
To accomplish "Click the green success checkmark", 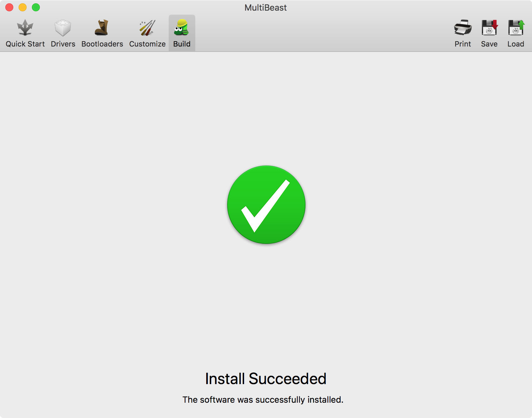I will pyautogui.click(x=266, y=205).
